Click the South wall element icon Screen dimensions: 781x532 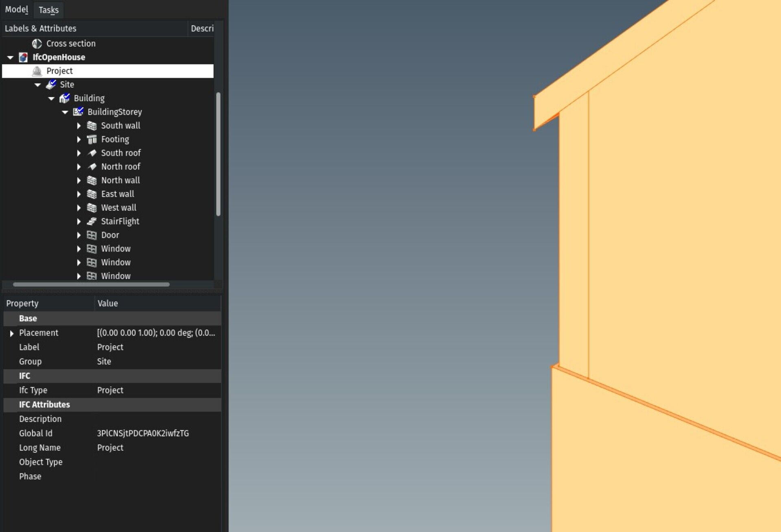pos(92,125)
